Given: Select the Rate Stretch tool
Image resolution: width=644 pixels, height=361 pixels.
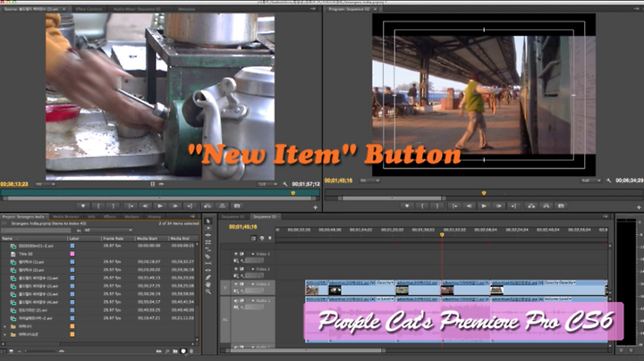Looking at the screenshot, I should coord(208,249).
